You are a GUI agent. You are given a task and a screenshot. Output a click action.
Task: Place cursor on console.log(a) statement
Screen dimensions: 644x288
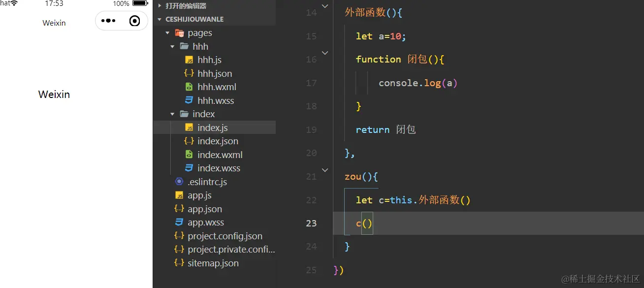coord(418,83)
